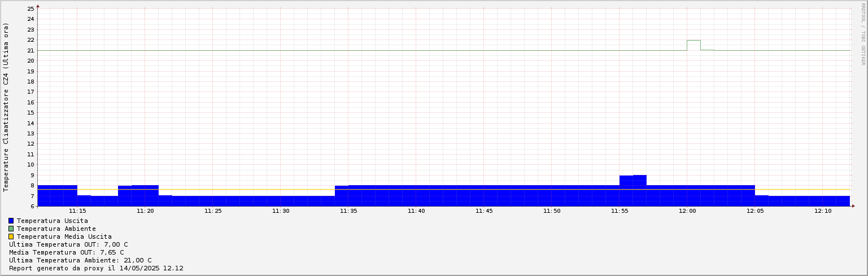Click the red arrow atop the temperature axis
Viewport: 868px width, 276px height.
tap(38, 6)
